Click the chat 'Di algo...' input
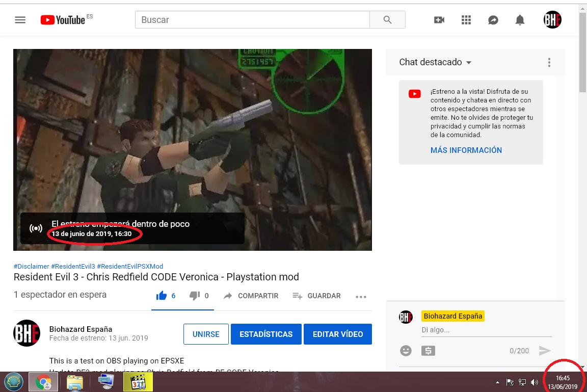Screen dimensions: 587x392 point(486,330)
